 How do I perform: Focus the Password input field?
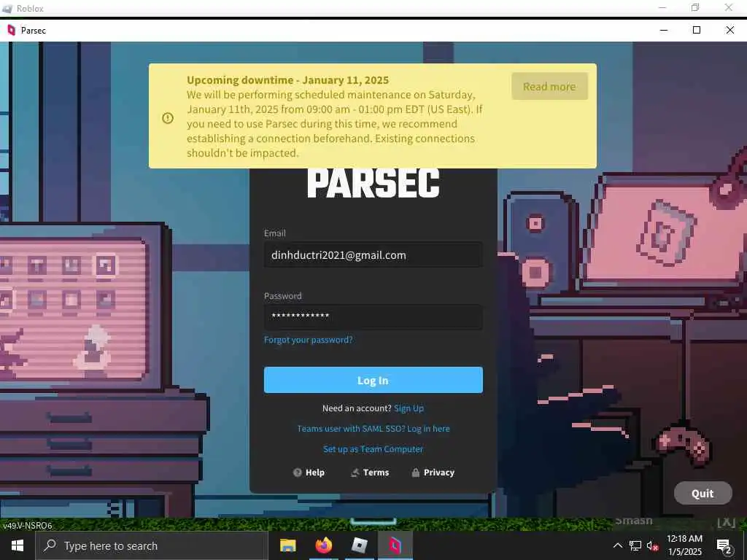click(x=373, y=316)
